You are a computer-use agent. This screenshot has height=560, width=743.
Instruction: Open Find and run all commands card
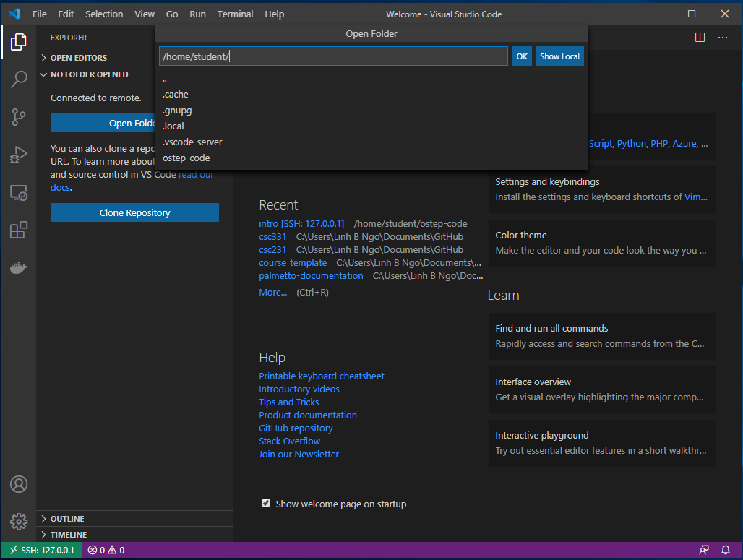point(602,336)
